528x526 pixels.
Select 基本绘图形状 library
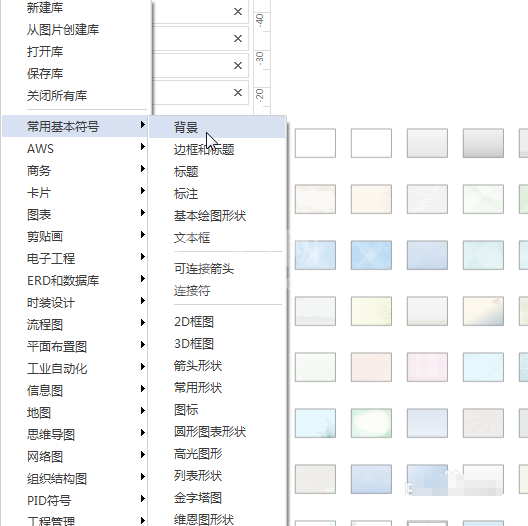pos(218,216)
